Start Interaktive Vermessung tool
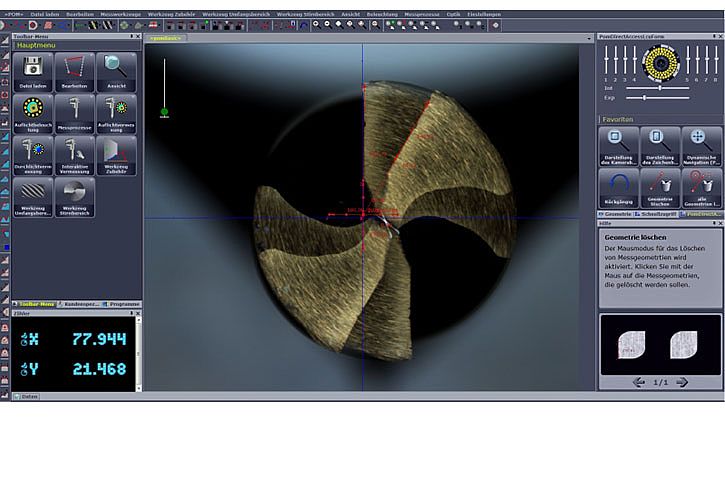This screenshot has height=480, width=725. [x=76, y=156]
